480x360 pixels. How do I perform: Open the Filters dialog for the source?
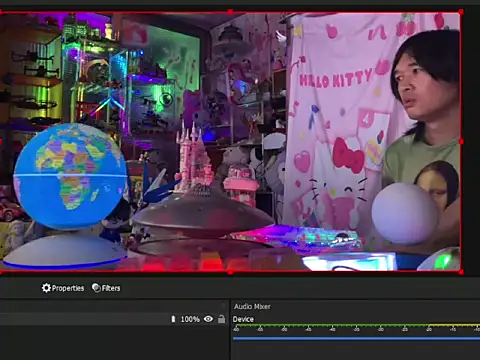106,288
